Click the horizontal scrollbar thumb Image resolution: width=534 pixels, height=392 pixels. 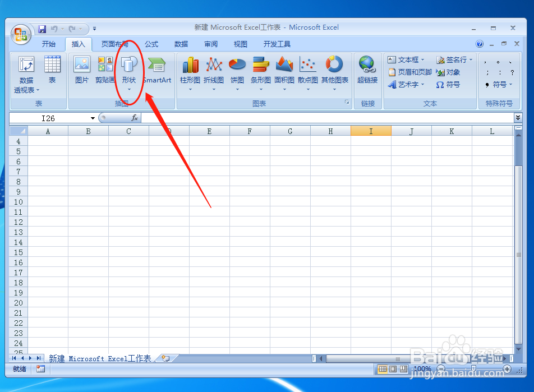[397, 358]
